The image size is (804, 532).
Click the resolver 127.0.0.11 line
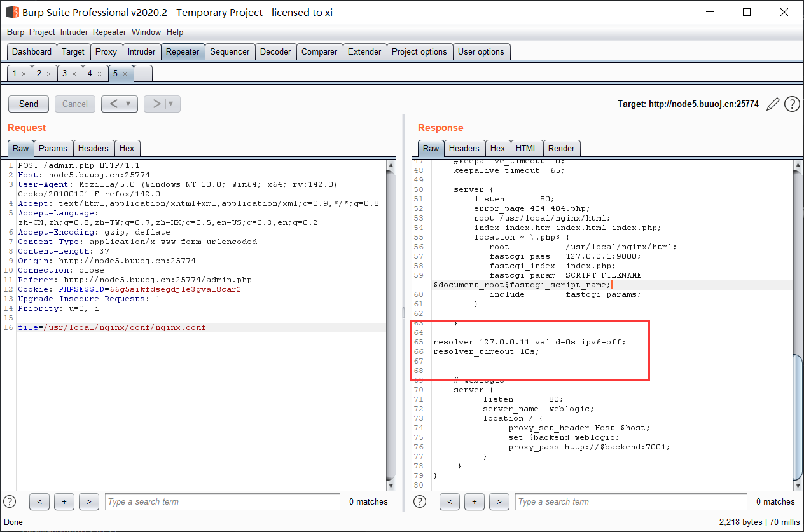coord(529,342)
